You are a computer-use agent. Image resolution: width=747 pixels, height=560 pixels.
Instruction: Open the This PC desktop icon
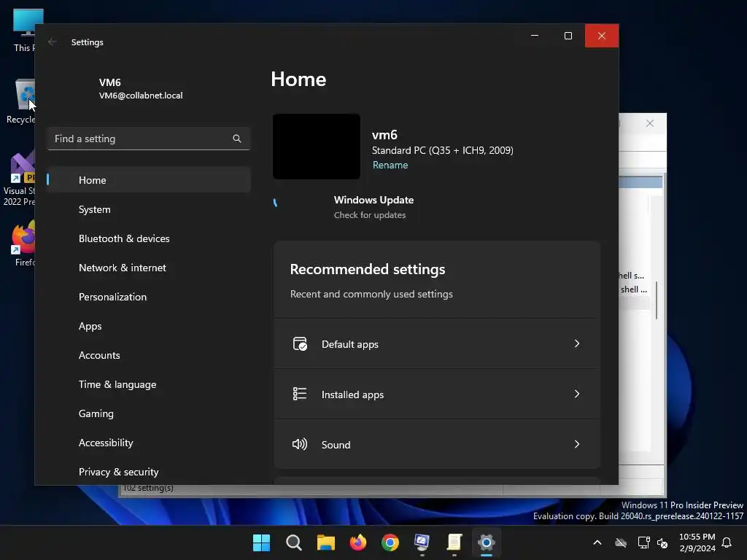23,29
